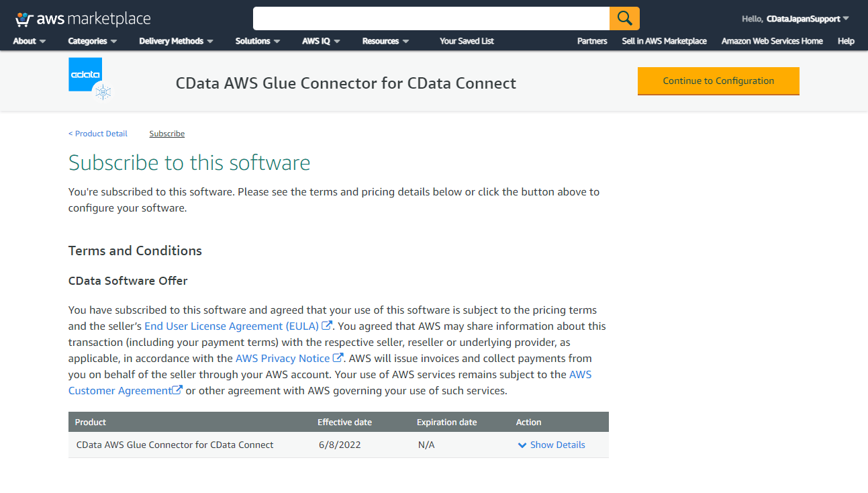This screenshot has height=493, width=868.
Task: Click the external-link icon beside EULA
Action: click(x=327, y=326)
